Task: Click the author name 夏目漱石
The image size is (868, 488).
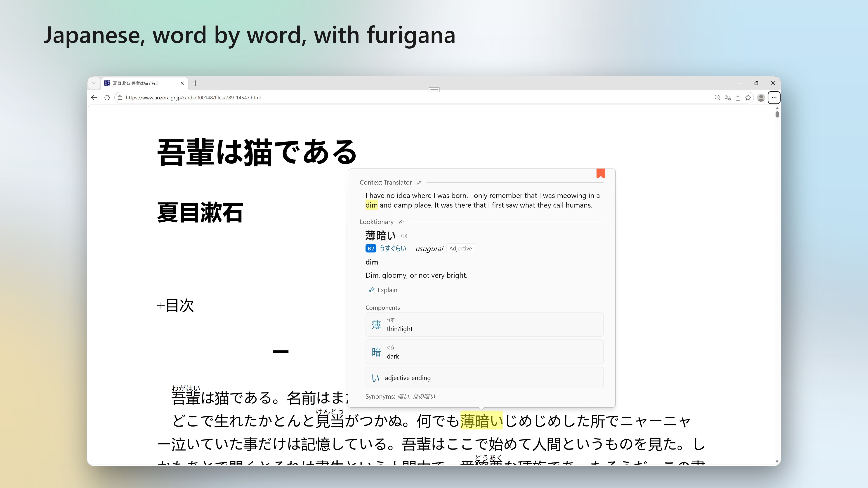Action: tap(200, 213)
